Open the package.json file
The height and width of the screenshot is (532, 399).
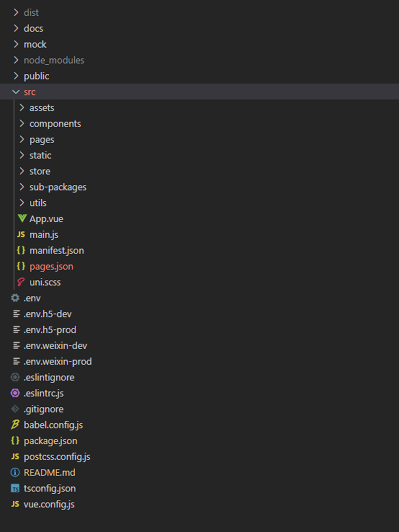point(50,441)
